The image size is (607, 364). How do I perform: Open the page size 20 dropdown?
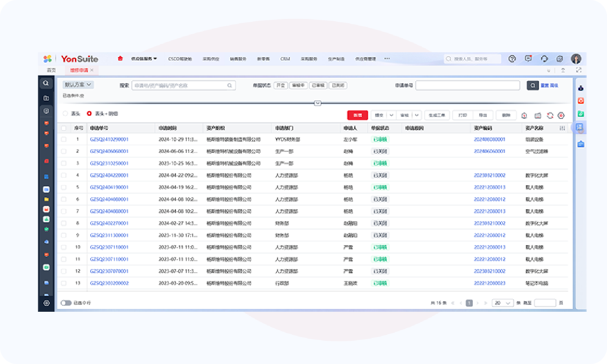click(503, 303)
